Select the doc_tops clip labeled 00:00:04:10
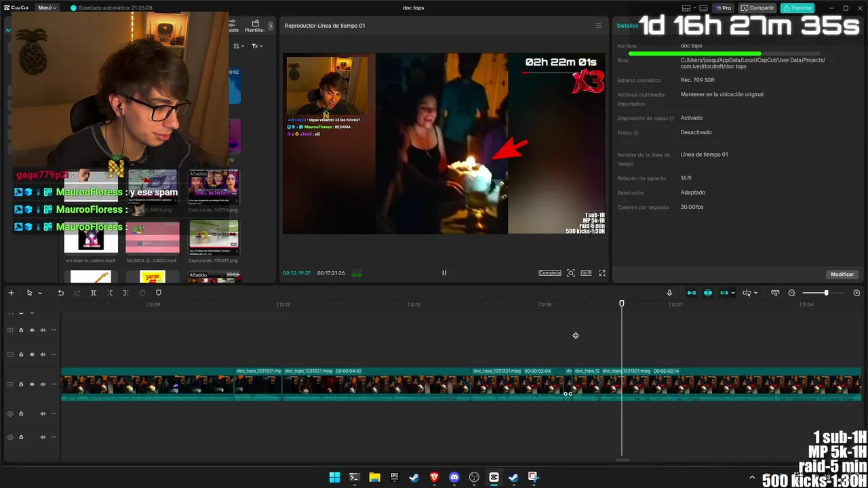868x488 pixels. [x=376, y=384]
